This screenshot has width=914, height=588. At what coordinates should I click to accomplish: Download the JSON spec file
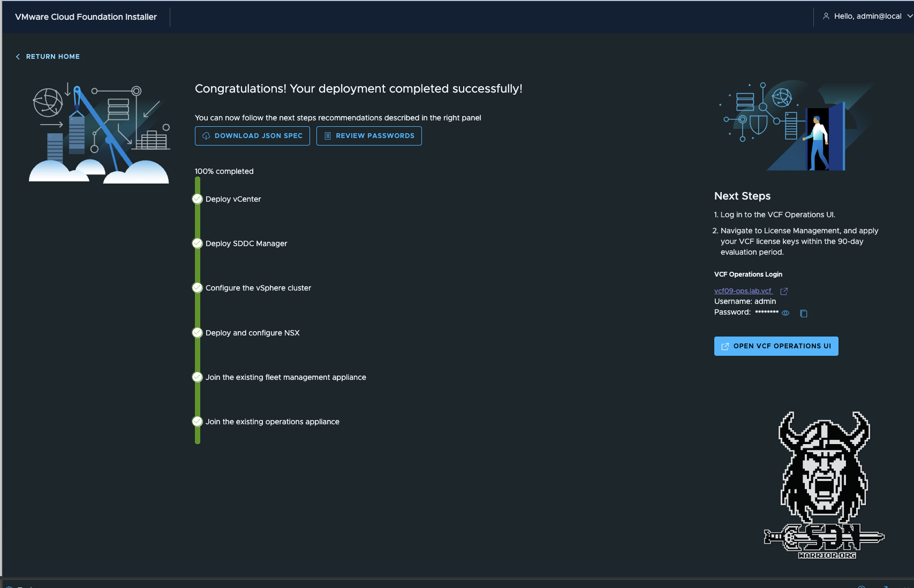click(x=252, y=136)
